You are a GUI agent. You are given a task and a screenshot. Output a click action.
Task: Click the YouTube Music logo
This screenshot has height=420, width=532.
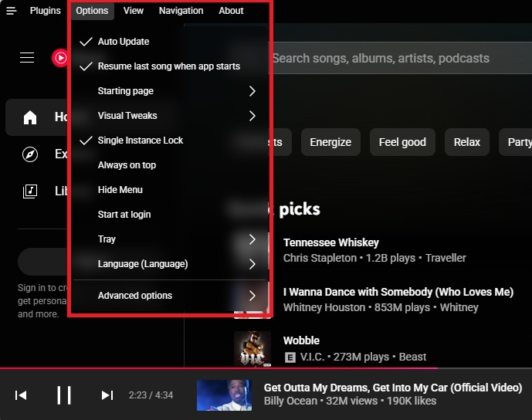[x=59, y=58]
